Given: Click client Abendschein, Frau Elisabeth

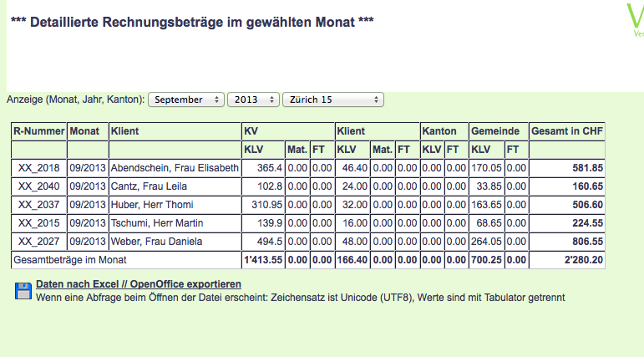Looking at the screenshot, I should pyautogui.click(x=175, y=168).
